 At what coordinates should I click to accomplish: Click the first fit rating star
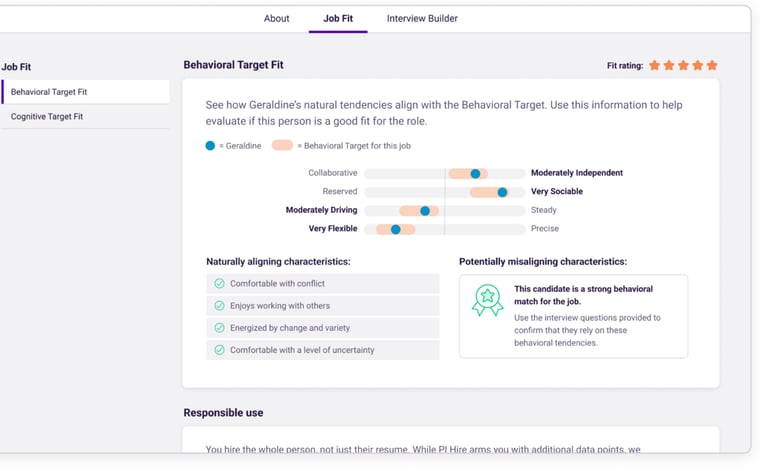point(655,65)
